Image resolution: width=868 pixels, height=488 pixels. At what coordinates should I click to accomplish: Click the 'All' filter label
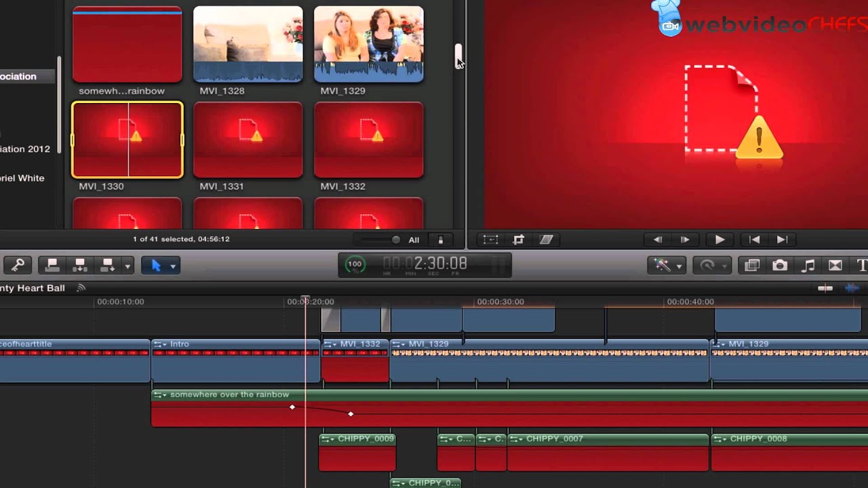[414, 240]
